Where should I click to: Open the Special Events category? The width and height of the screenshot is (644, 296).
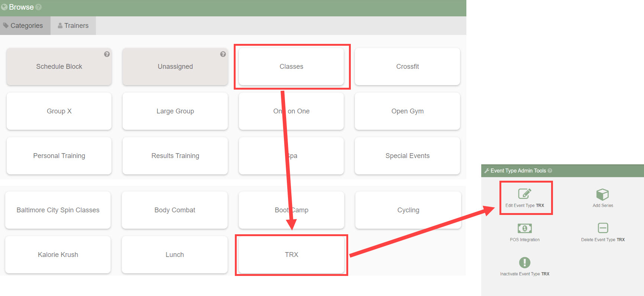click(407, 156)
